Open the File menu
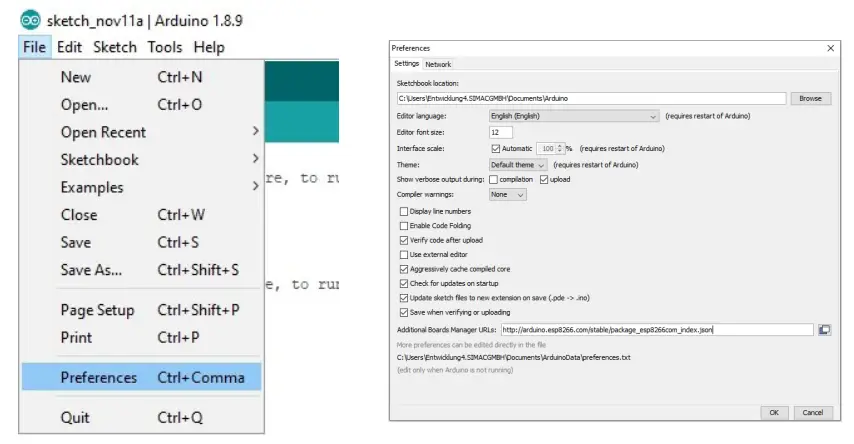Screen dimensions: 854x444 (x=34, y=47)
